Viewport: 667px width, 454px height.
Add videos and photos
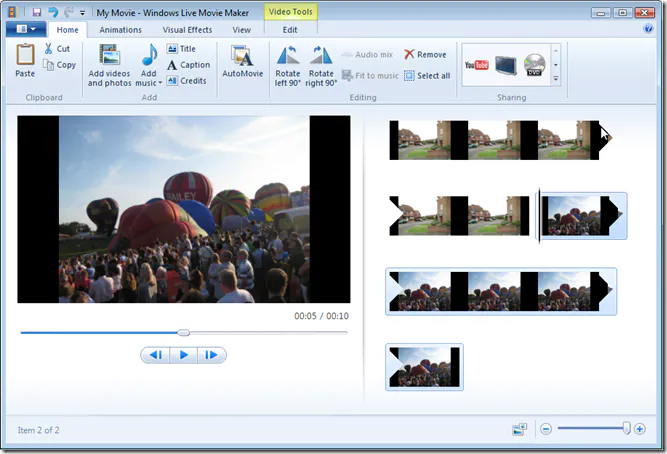tap(109, 66)
